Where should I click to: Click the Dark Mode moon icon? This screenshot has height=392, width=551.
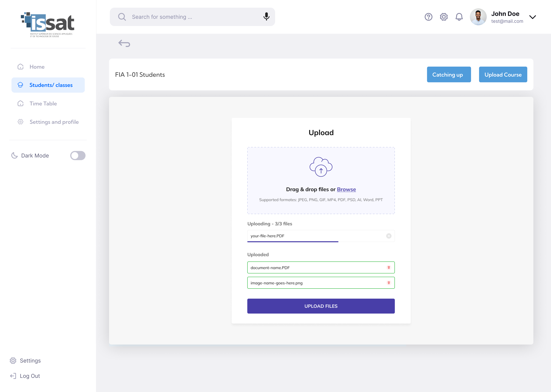click(14, 155)
